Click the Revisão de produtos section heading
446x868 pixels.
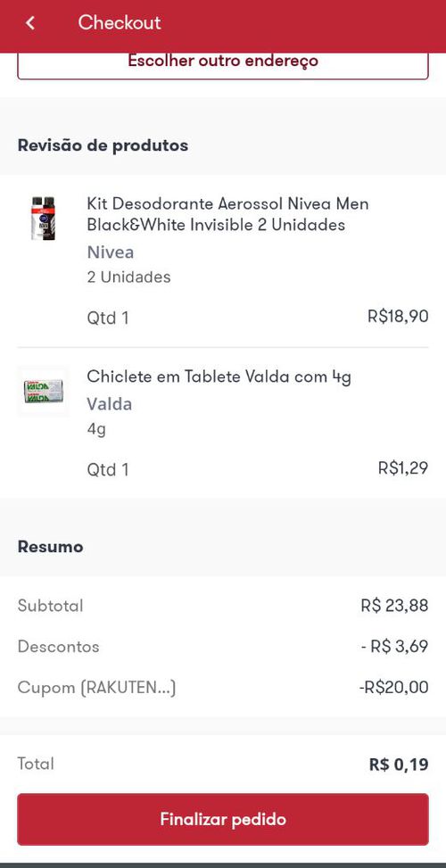tap(103, 145)
